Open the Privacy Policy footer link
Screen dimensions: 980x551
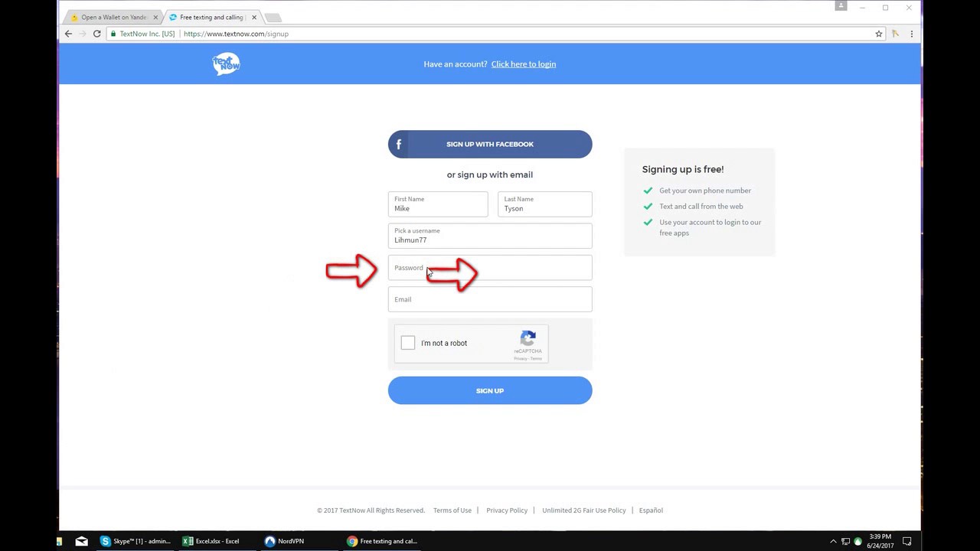click(507, 510)
